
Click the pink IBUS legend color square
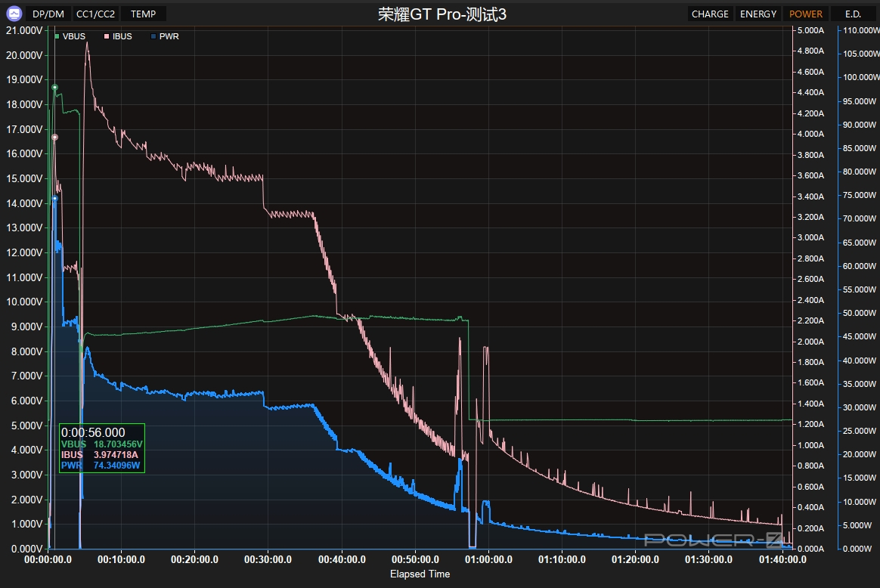pyautogui.click(x=107, y=36)
